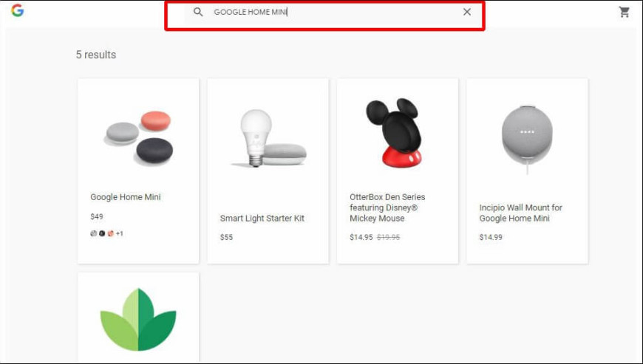Open the three Google Home Mini speakers image

click(139, 137)
